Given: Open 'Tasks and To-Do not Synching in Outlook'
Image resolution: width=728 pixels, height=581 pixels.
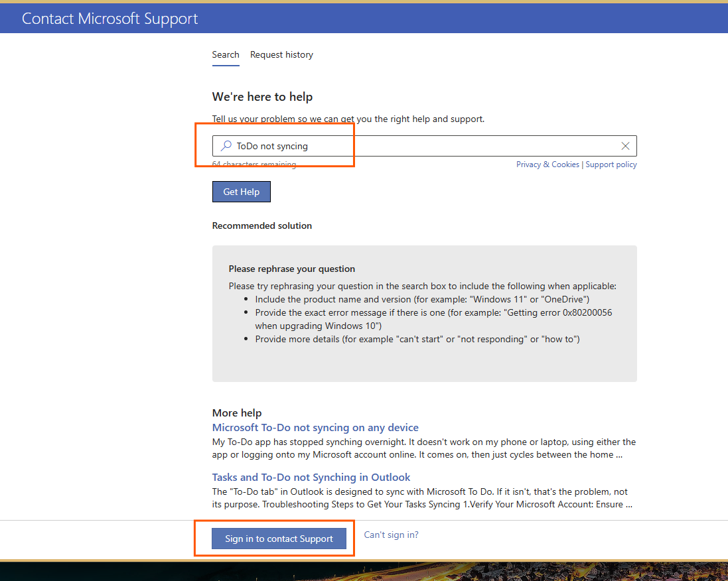Looking at the screenshot, I should coord(311,477).
